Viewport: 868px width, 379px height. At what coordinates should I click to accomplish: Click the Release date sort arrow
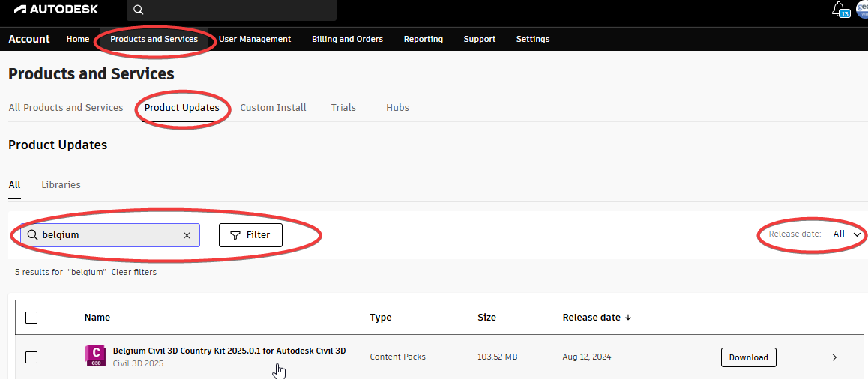[x=627, y=318]
